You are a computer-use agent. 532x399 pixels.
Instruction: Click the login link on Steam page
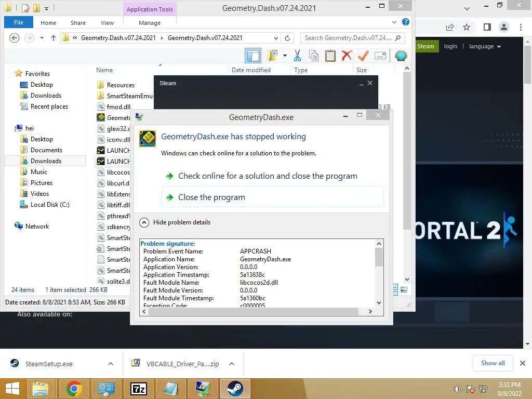tap(450, 46)
